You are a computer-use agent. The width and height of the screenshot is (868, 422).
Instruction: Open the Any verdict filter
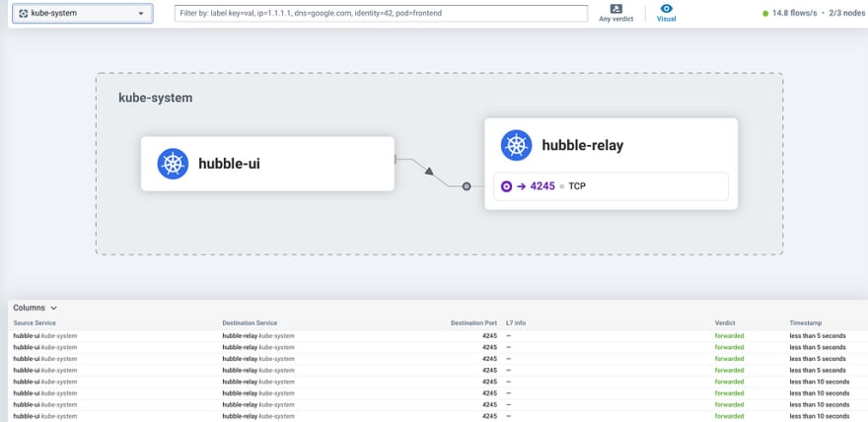click(615, 13)
